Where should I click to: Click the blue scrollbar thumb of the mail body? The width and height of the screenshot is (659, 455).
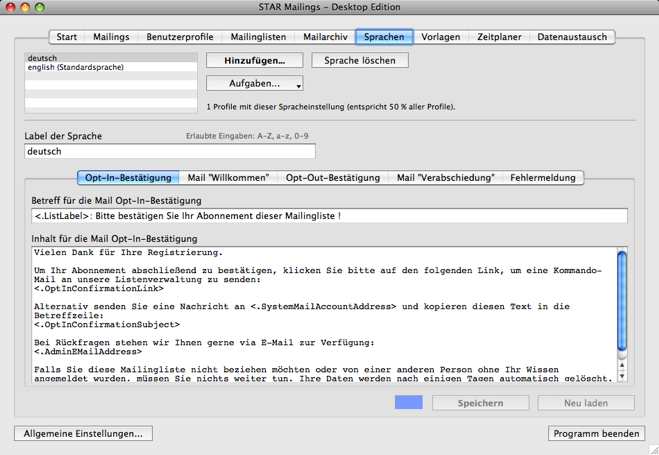[x=622, y=300]
